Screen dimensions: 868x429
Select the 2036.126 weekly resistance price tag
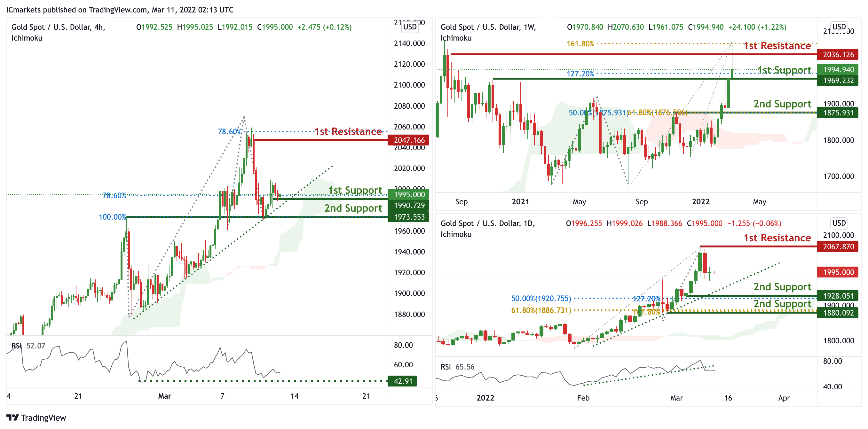pyautogui.click(x=838, y=55)
